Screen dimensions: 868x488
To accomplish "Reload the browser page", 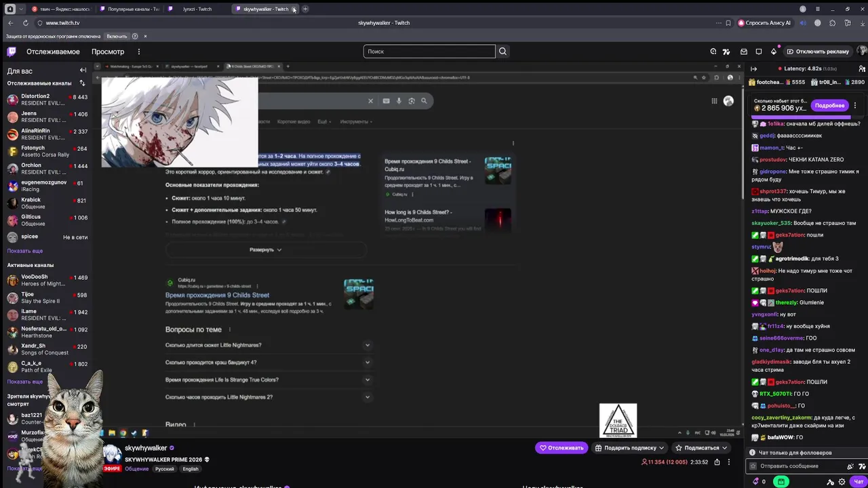I will 25,23.
